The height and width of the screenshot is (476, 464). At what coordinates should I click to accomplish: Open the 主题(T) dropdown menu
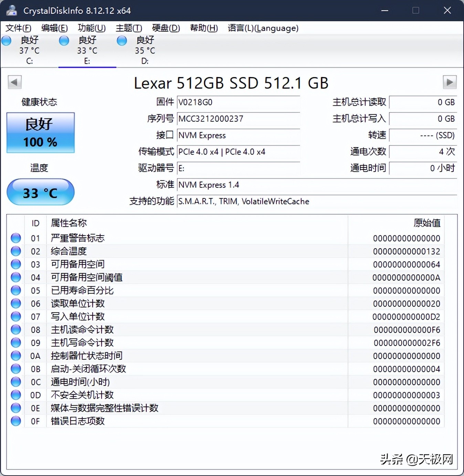coord(128,28)
